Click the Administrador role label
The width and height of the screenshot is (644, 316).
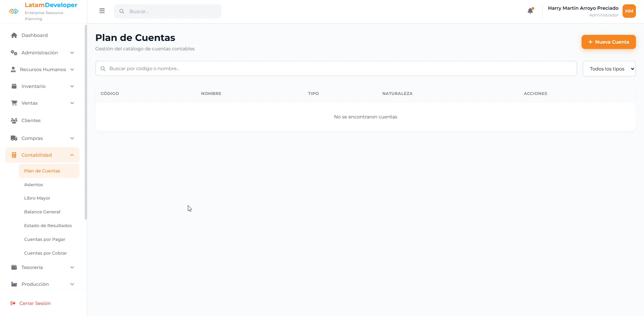tap(604, 15)
